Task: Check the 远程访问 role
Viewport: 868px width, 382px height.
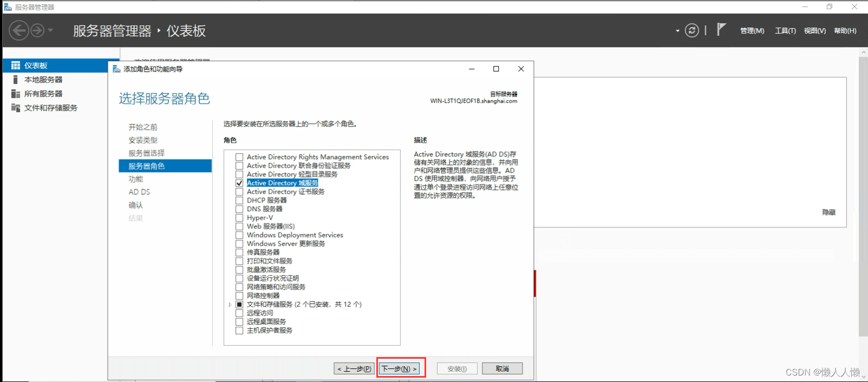Action: [239, 313]
